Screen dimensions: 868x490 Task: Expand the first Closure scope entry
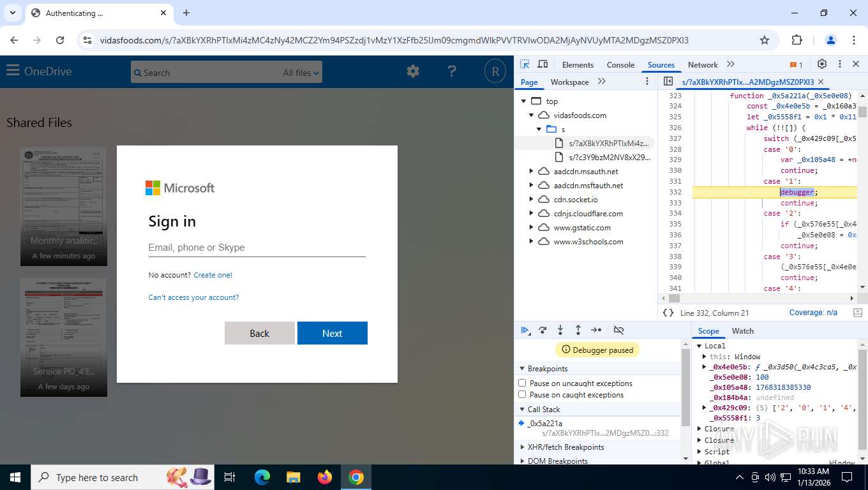coord(699,429)
